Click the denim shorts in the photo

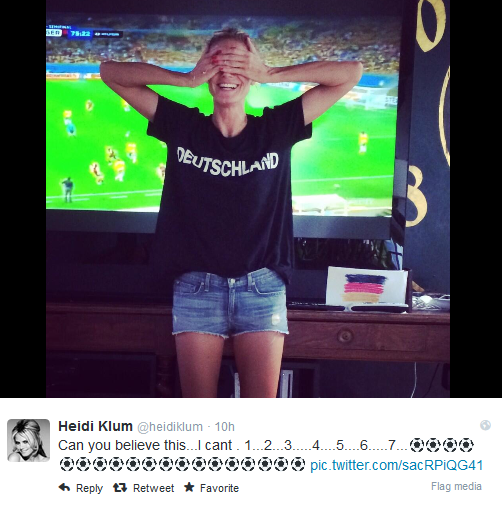(230, 303)
